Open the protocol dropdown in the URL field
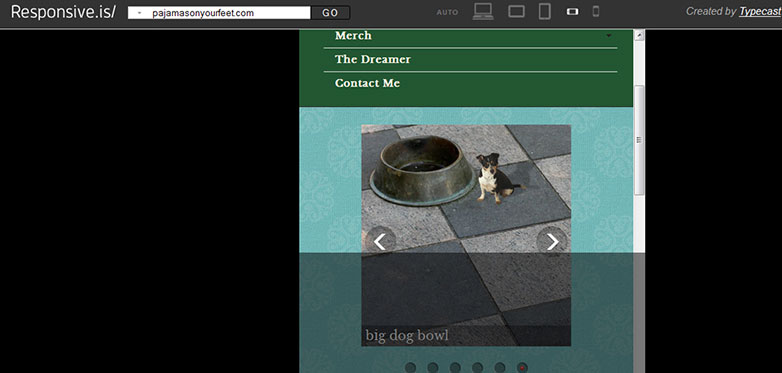 [x=139, y=13]
